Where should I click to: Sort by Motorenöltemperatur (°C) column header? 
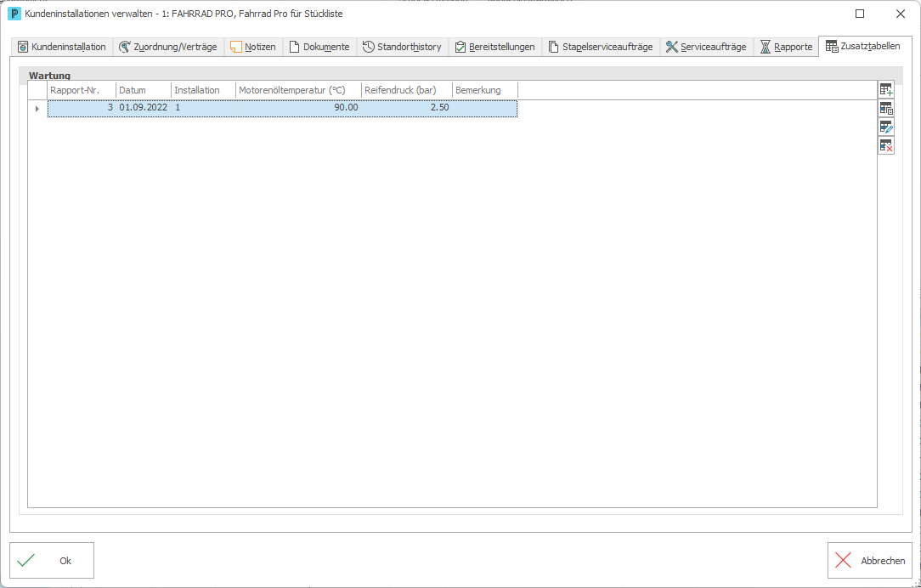298,90
